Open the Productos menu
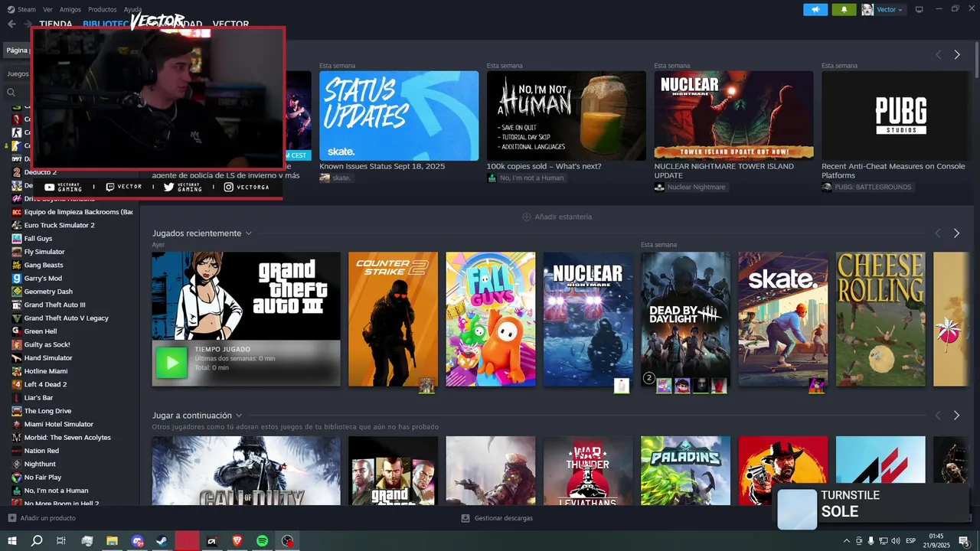 point(103,9)
